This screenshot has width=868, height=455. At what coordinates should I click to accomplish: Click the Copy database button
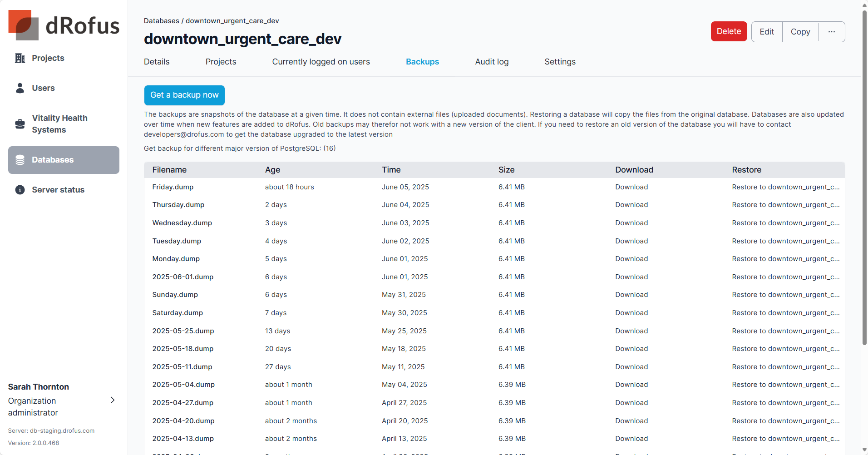pos(800,32)
